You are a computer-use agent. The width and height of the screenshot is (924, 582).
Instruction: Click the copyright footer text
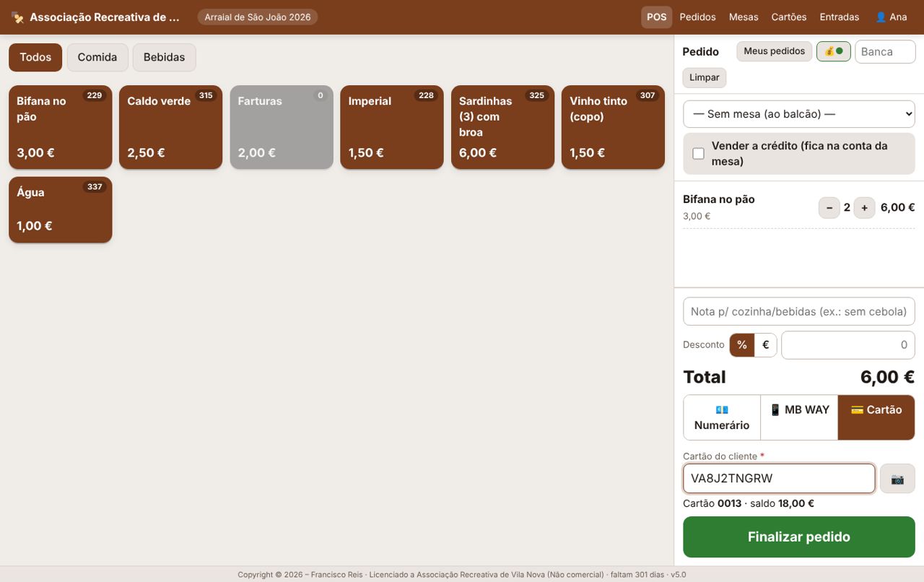point(462,575)
